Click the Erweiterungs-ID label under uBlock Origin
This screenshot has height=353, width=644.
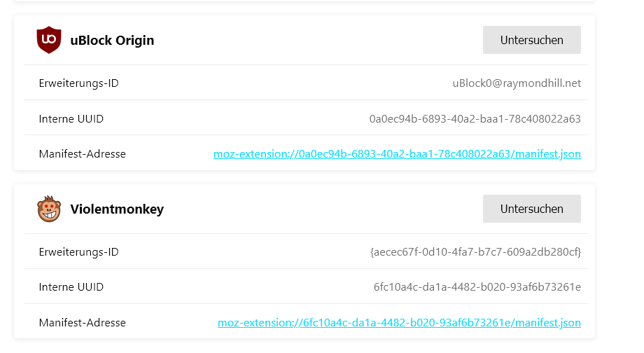(x=78, y=83)
